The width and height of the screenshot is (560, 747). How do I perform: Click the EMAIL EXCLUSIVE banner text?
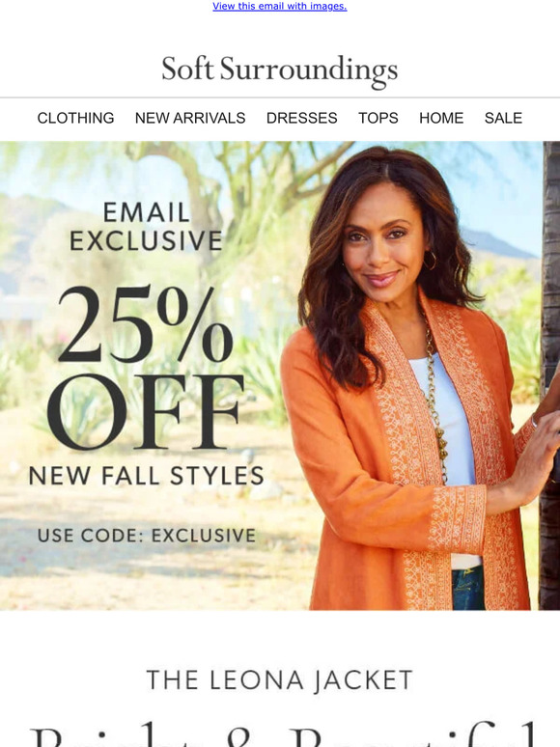[147, 226]
